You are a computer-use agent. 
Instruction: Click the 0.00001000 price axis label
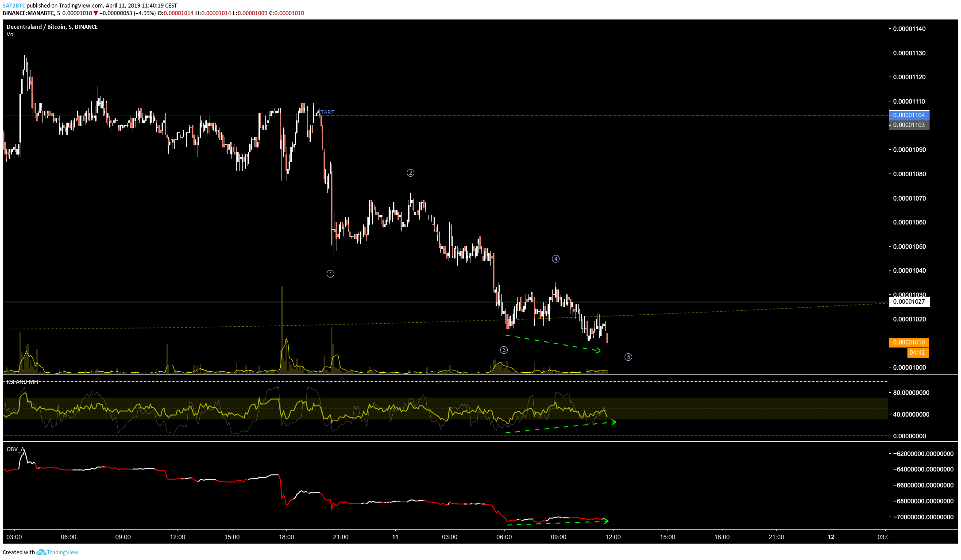click(x=909, y=367)
